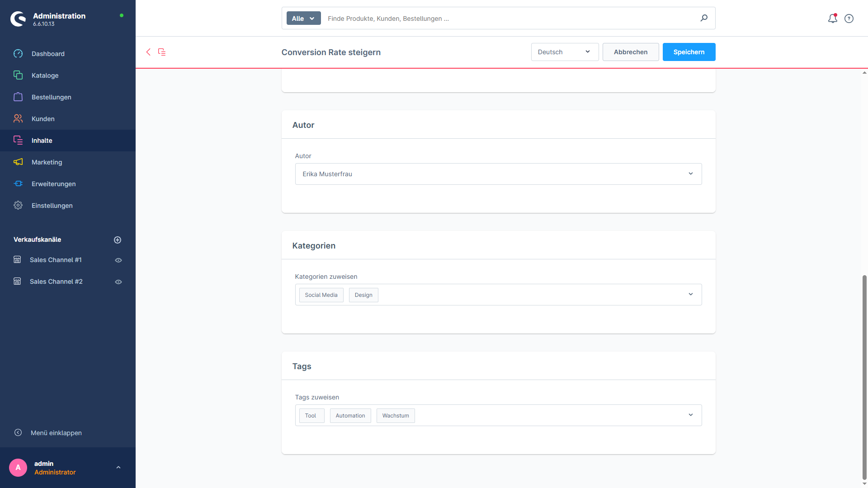This screenshot has height=488, width=868.
Task: Click the red content module icon in header
Action: [162, 52]
